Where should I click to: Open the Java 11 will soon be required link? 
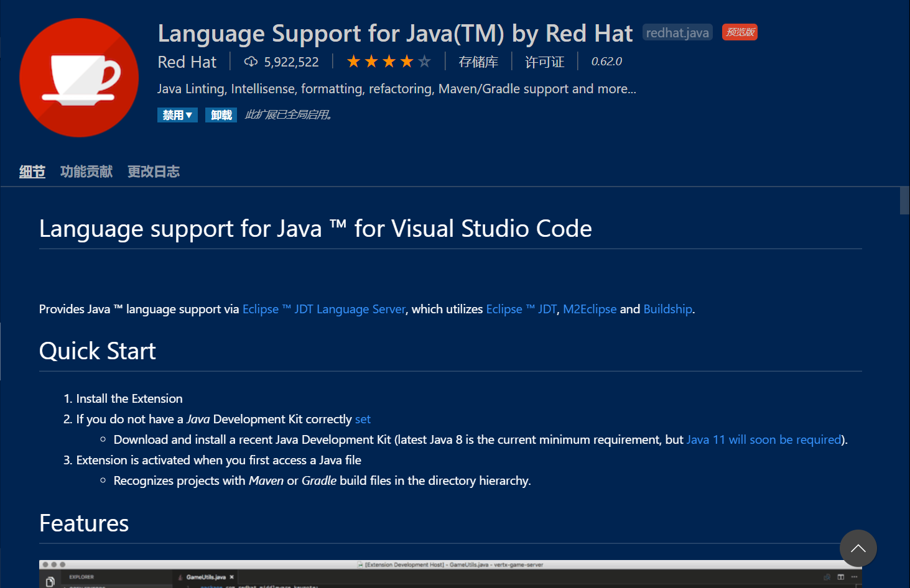pyautogui.click(x=764, y=439)
